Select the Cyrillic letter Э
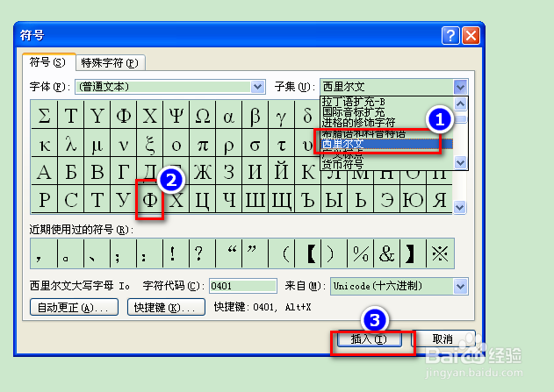This screenshot has height=392, width=554. 387,199
